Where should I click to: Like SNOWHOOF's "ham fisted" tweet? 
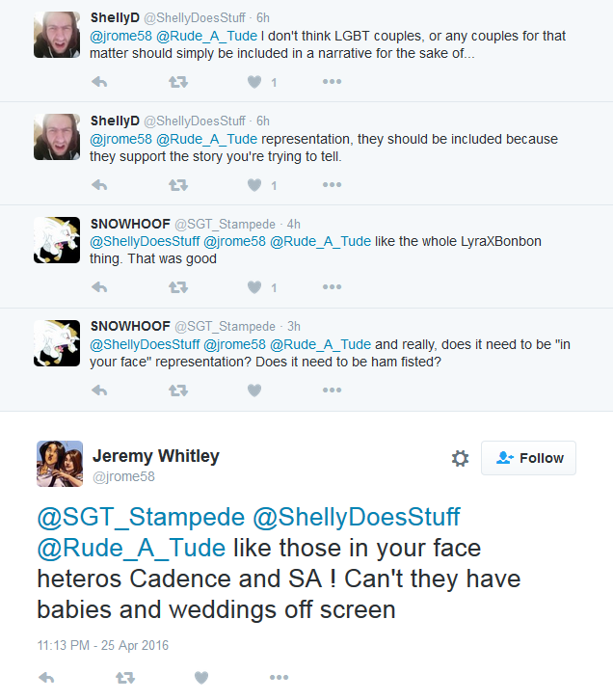254,390
